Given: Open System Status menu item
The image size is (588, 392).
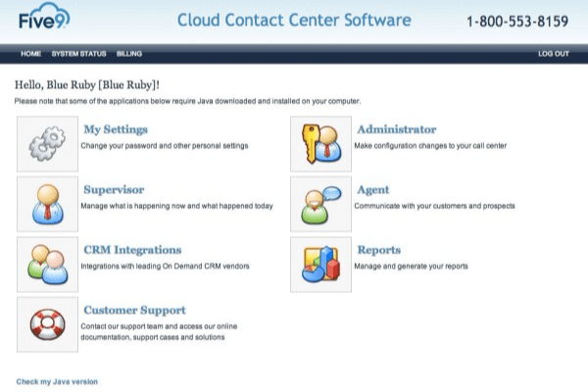Looking at the screenshot, I should pyautogui.click(x=78, y=54).
